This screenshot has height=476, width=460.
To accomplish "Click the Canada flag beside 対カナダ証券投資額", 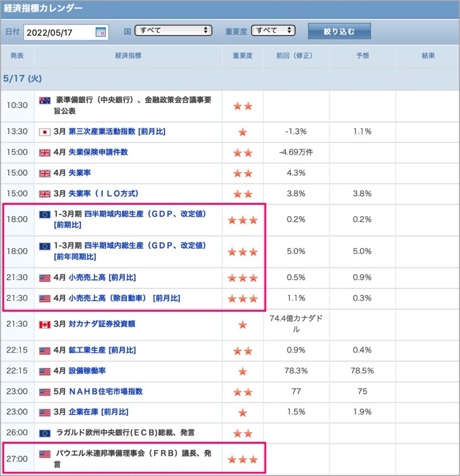I will point(45,325).
